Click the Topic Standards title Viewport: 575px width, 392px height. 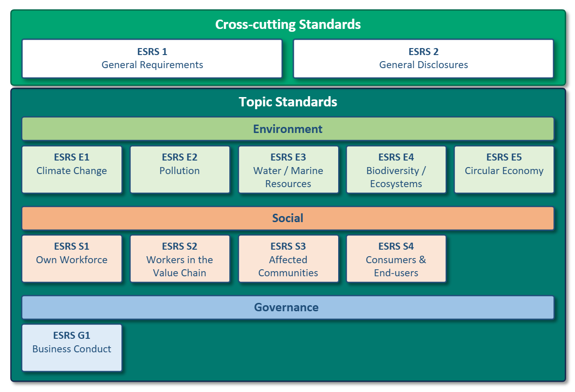coord(288,102)
